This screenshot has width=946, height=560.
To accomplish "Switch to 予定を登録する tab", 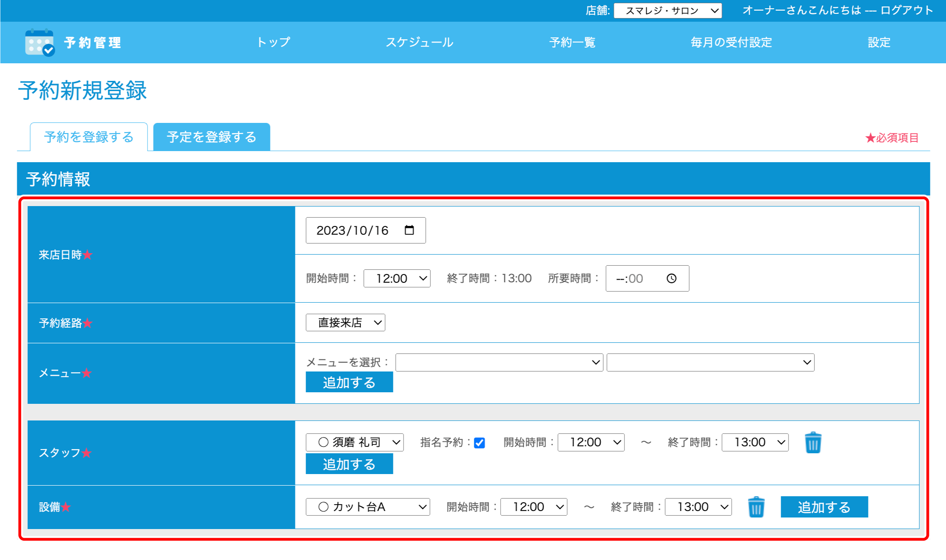I will 212,137.
